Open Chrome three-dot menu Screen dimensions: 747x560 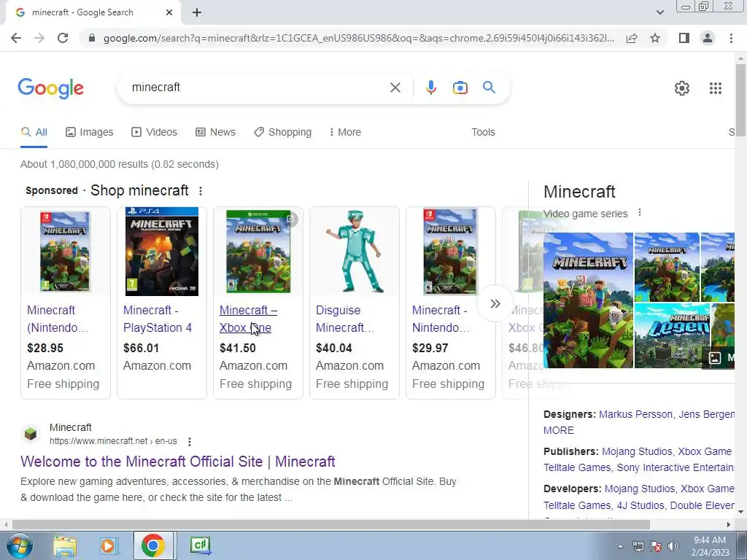[731, 38]
